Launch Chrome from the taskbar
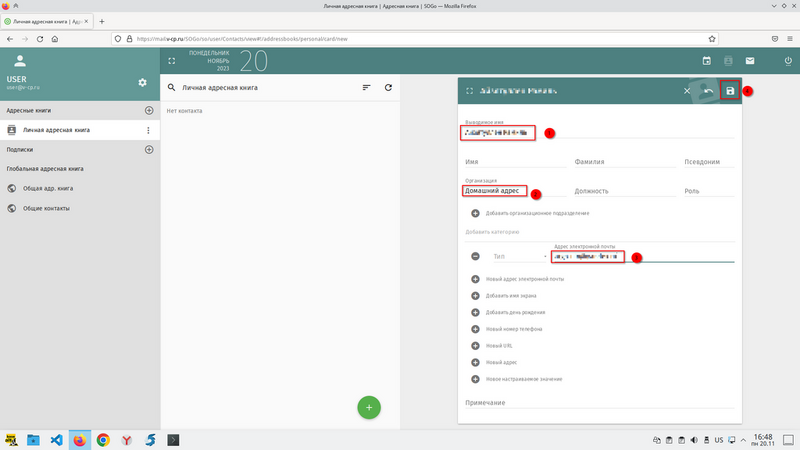The height and width of the screenshot is (450, 800). 103,439
